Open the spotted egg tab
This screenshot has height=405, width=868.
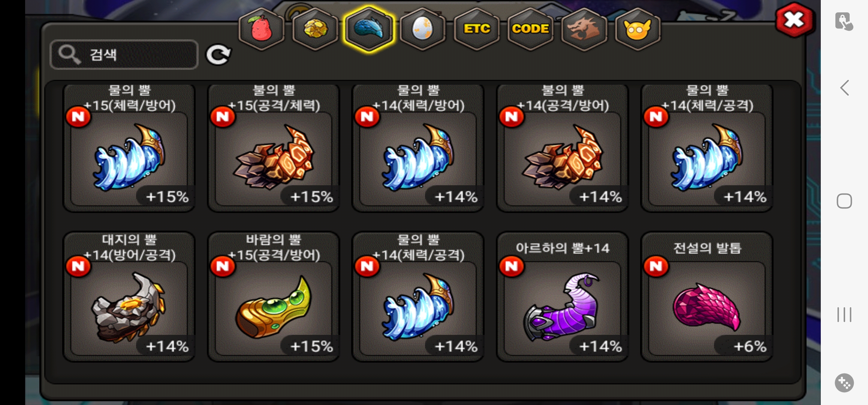(x=423, y=29)
